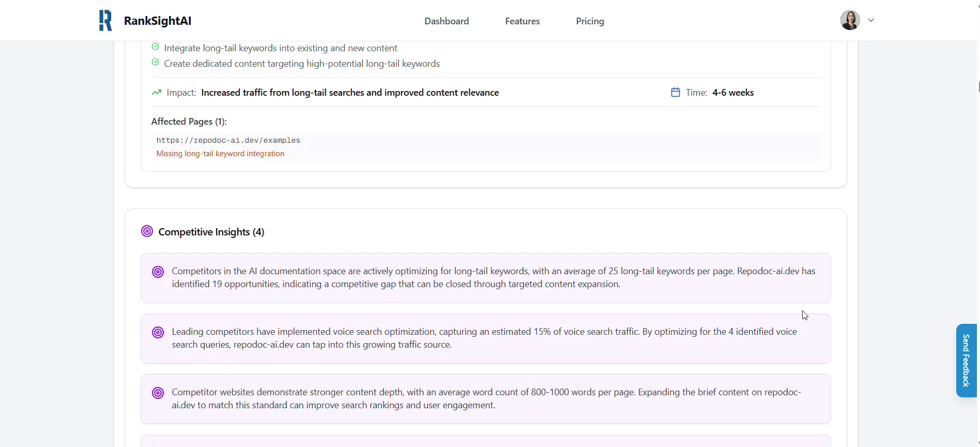Click the RankSightAI logo icon
The width and height of the screenshot is (980, 447).
[x=105, y=21]
